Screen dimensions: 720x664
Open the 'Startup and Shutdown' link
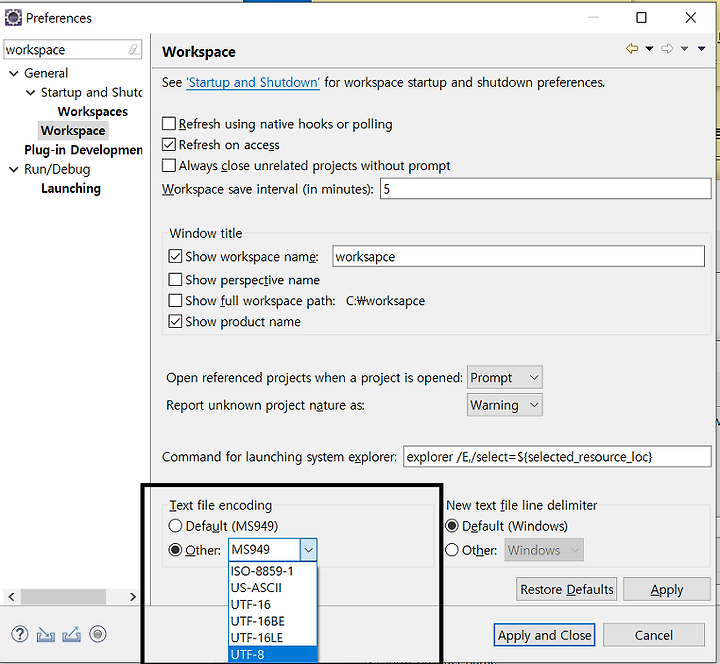tap(253, 83)
